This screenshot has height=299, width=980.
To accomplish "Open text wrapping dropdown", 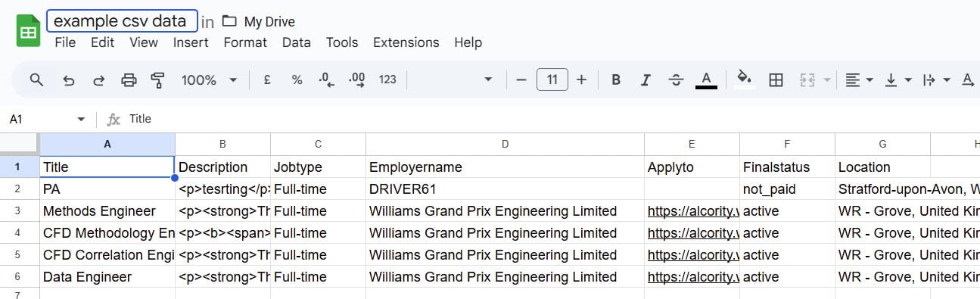I will (x=937, y=79).
